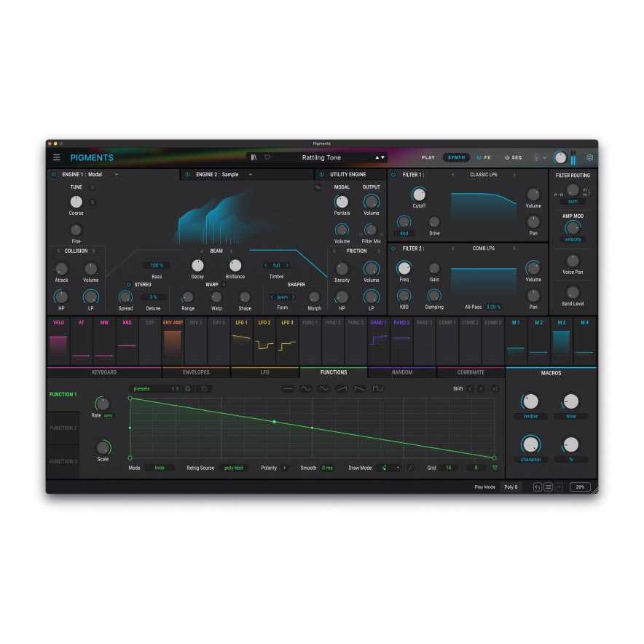The width and height of the screenshot is (644, 644).
Task: Switch to the ENVELOPES tab
Action: click(x=196, y=372)
